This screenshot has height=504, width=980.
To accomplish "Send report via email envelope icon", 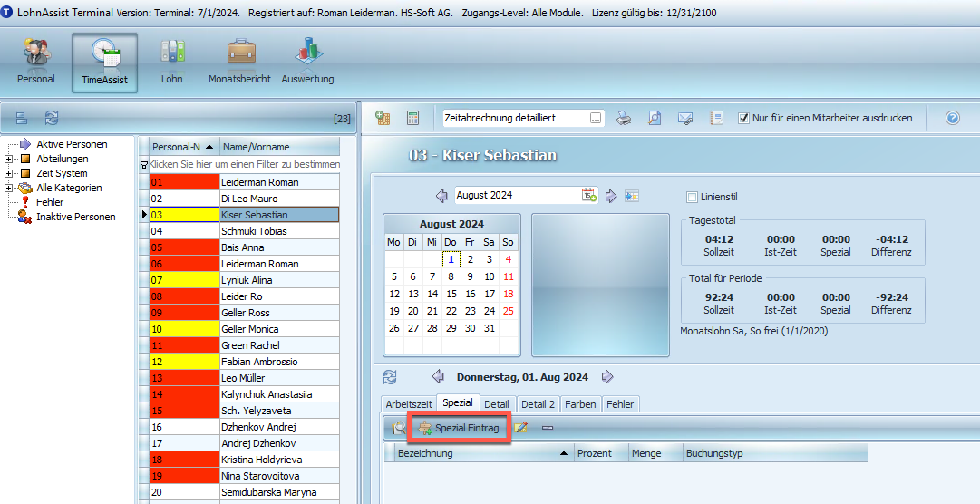I will [685, 118].
